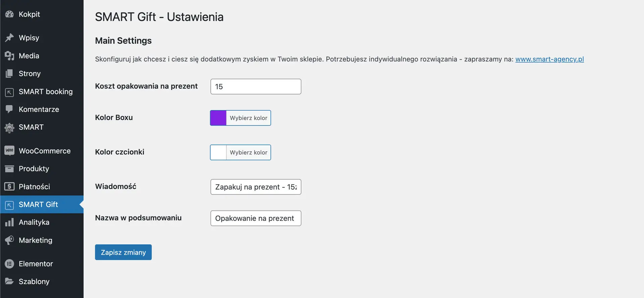Click the white Kolor czcionki swatch
This screenshot has height=298, width=644.
(218, 152)
